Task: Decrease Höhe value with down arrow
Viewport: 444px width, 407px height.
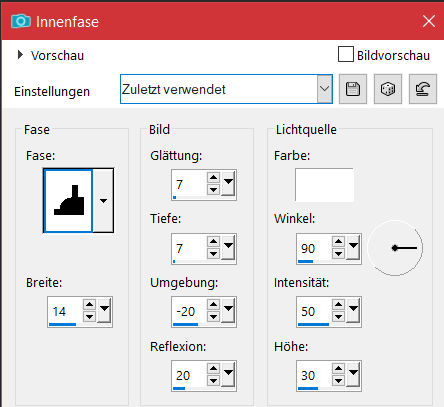Action: click(x=338, y=381)
